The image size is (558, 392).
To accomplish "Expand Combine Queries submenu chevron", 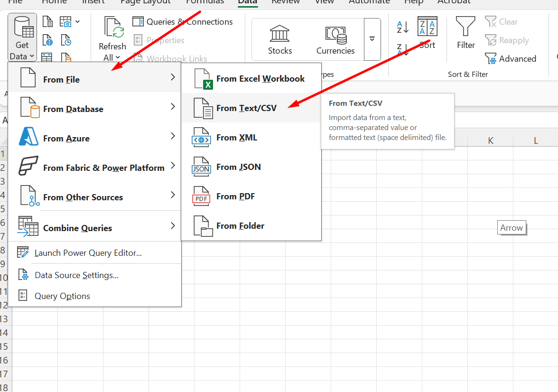I will (x=173, y=225).
